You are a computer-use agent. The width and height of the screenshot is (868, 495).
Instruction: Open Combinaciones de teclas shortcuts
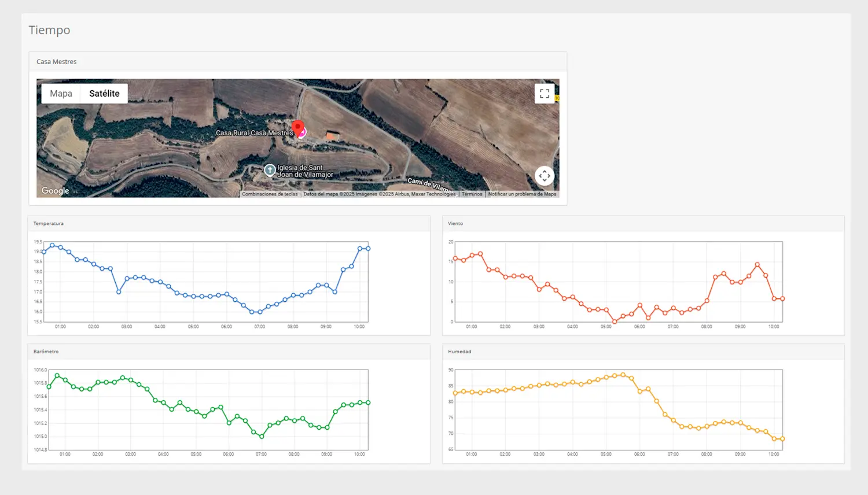click(270, 194)
